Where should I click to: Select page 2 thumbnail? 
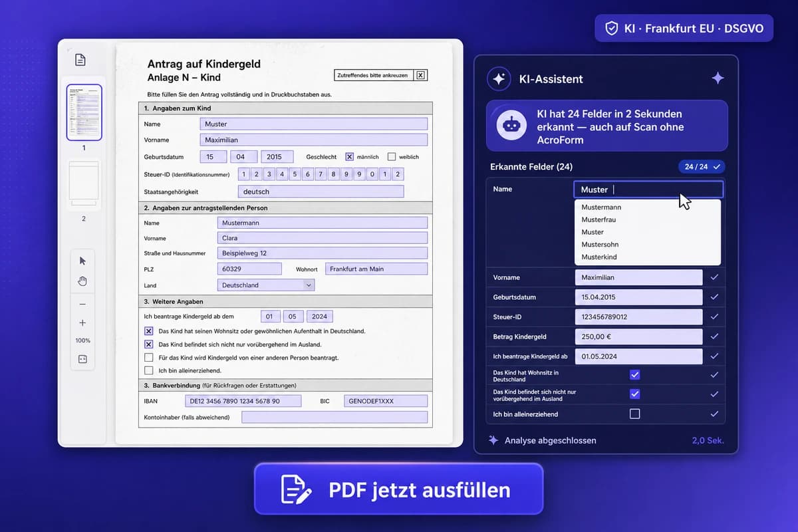(84, 184)
